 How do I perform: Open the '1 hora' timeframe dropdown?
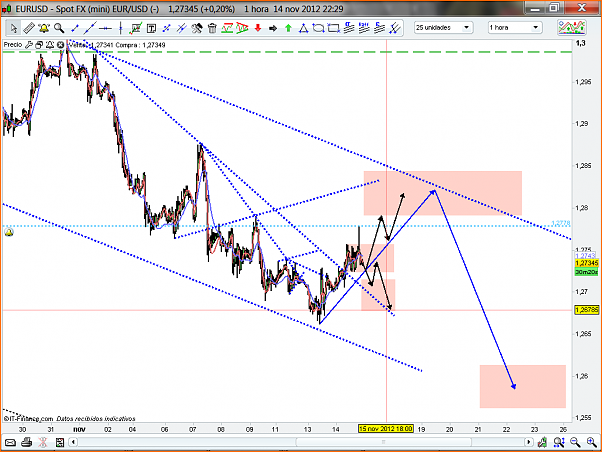[x=514, y=28]
